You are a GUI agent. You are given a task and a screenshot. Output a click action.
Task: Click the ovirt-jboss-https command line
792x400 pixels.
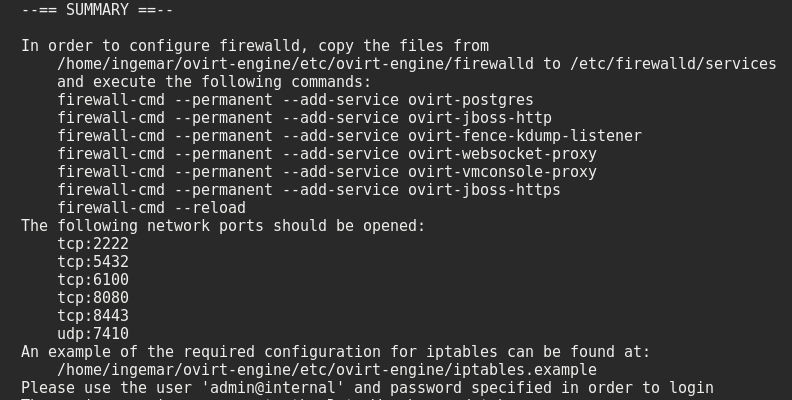point(308,190)
